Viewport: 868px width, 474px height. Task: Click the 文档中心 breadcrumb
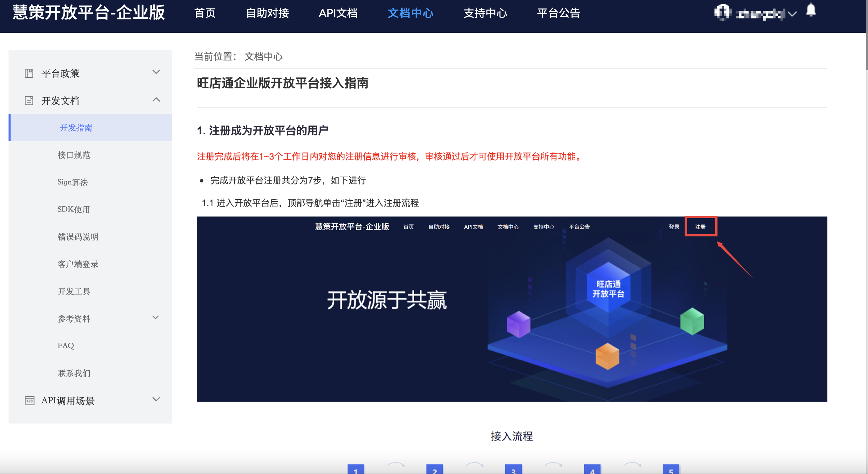click(263, 57)
